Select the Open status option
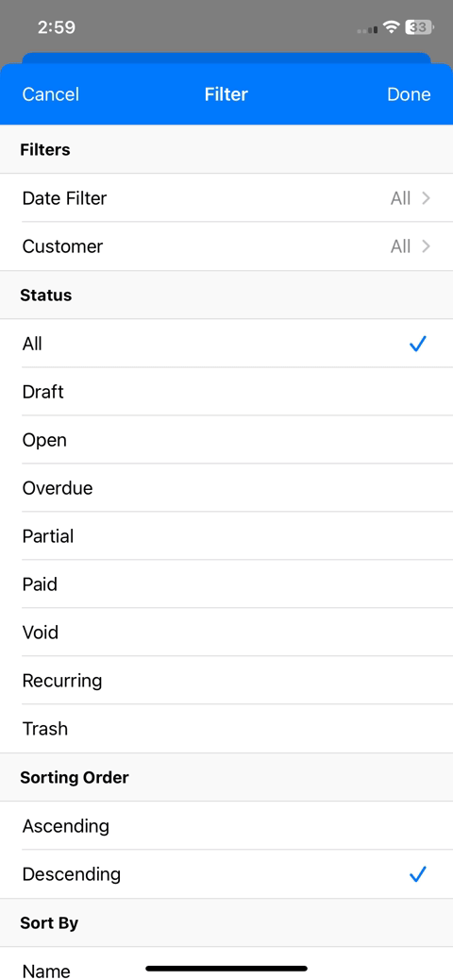 click(226, 440)
